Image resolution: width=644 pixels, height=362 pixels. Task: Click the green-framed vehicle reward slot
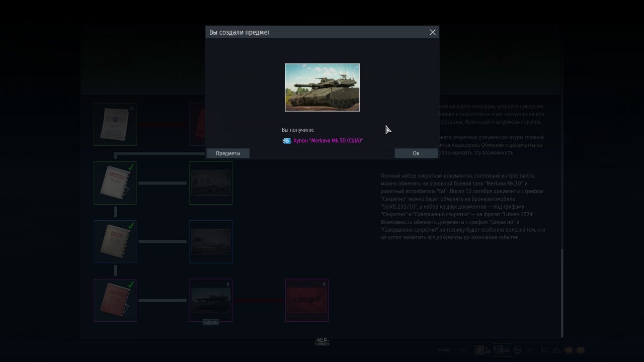point(211,183)
